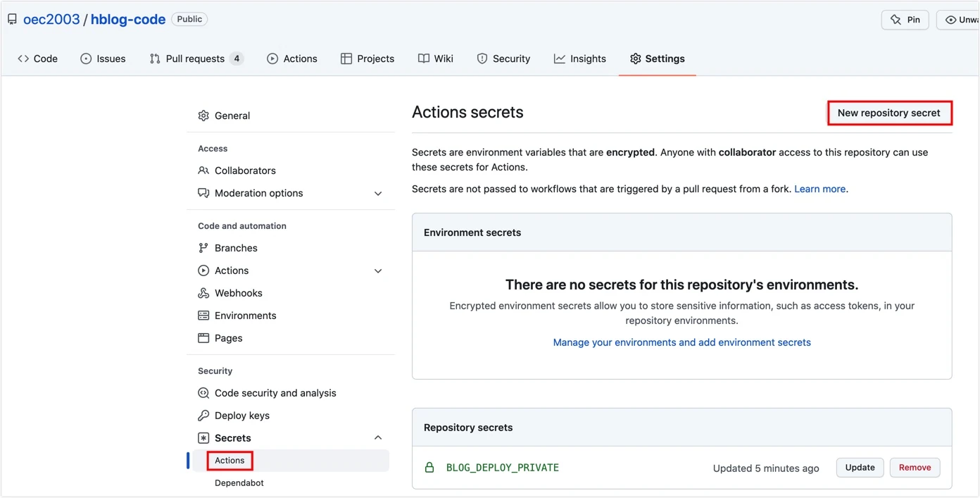
Task: Open the Insights tab
Action: (580, 58)
